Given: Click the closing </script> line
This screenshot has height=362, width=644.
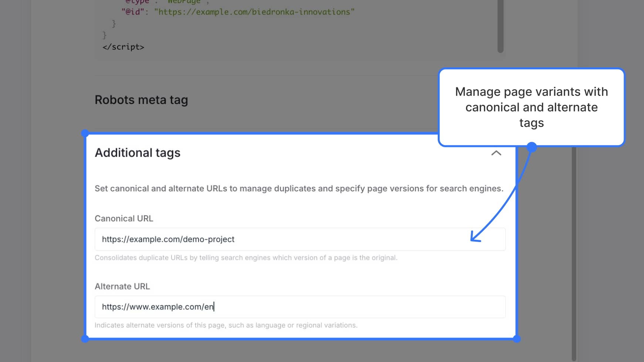Looking at the screenshot, I should pos(123,47).
